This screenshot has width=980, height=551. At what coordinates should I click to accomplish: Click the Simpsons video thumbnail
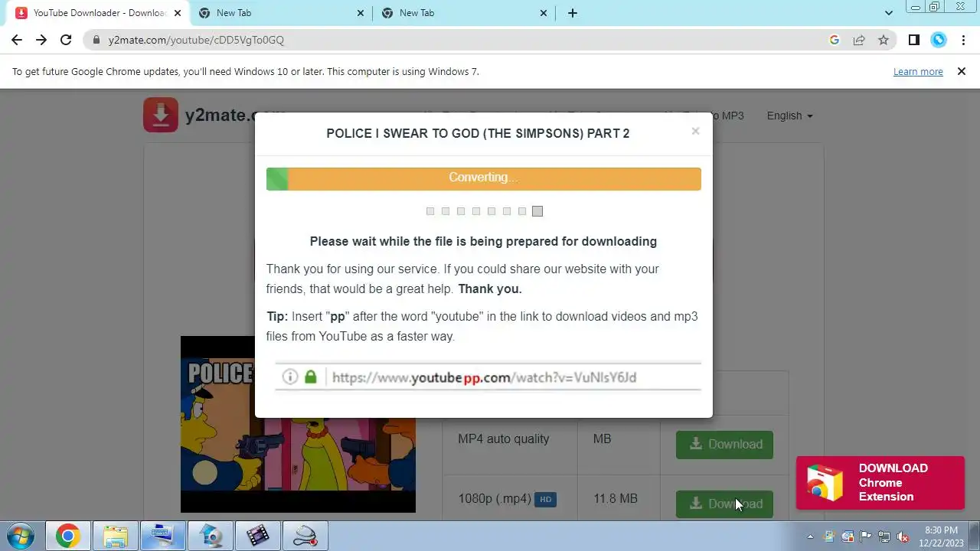pos(298,424)
